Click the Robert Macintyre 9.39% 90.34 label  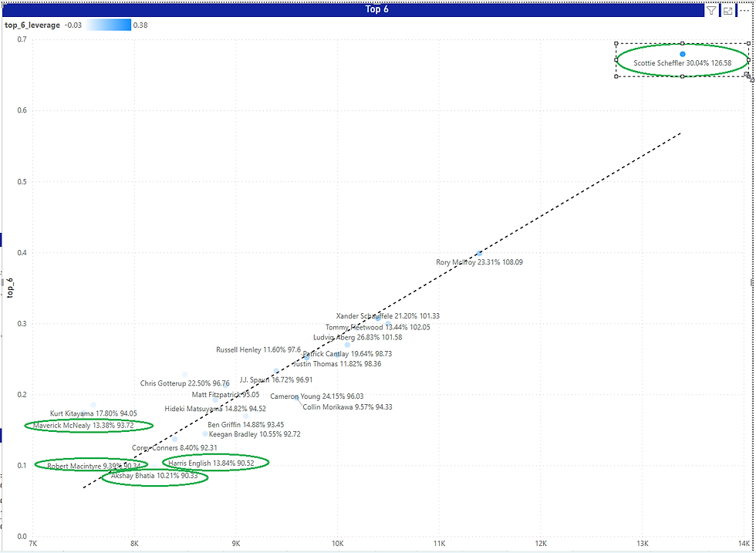(93, 466)
